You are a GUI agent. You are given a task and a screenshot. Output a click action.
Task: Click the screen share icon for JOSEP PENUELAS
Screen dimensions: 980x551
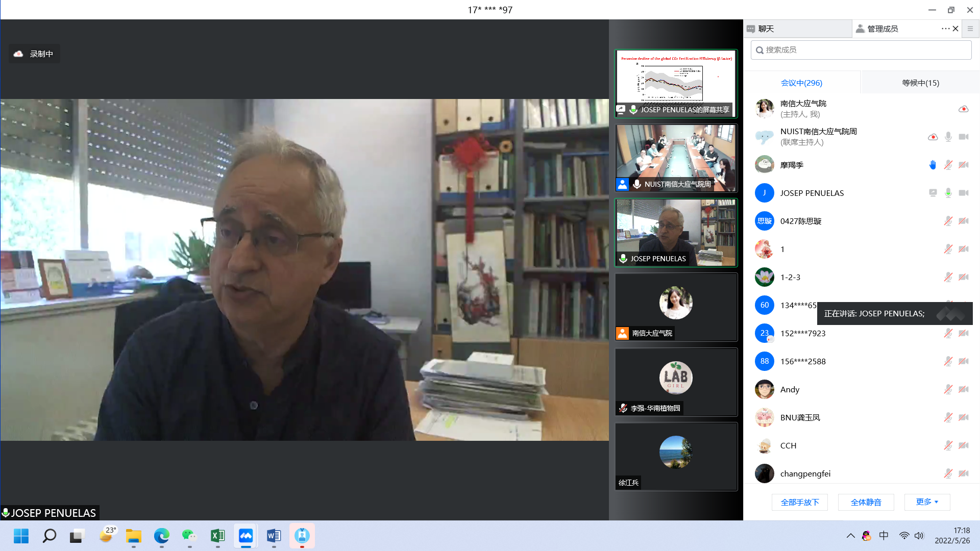[933, 193]
